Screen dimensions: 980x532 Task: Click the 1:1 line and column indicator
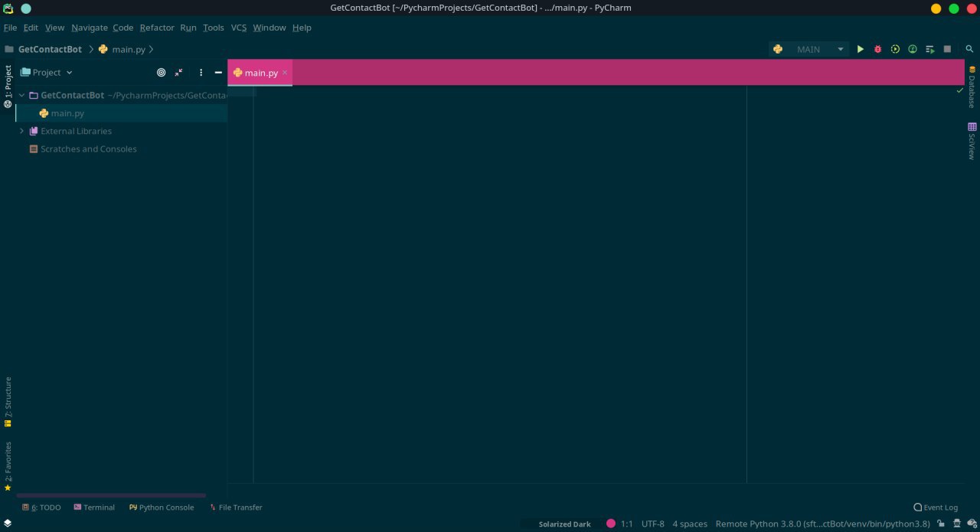pos(626,524)
